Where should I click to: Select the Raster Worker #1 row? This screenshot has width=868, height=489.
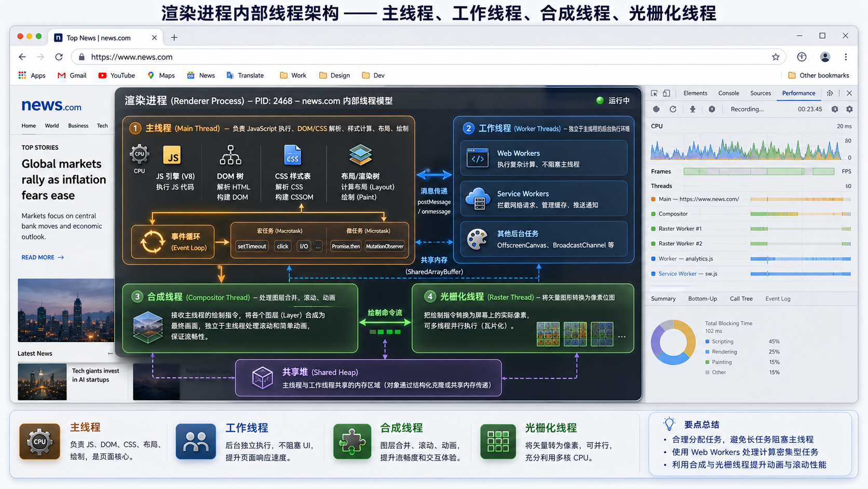(751, 229)
